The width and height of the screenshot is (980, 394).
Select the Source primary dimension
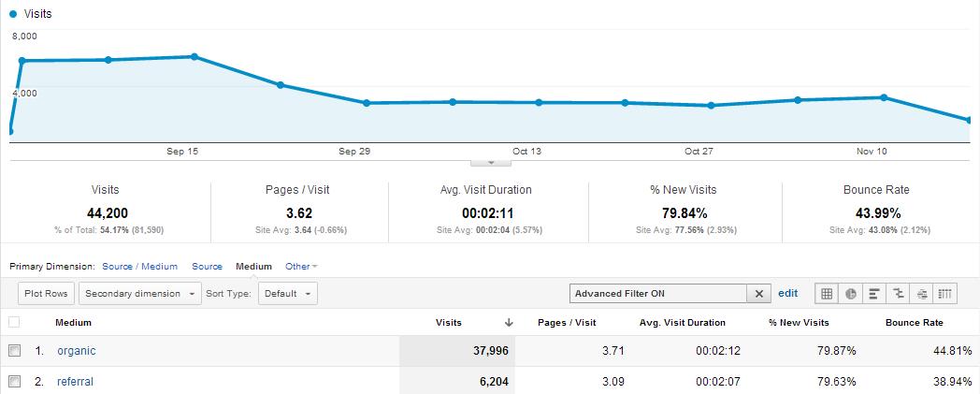tap(207, 267)
